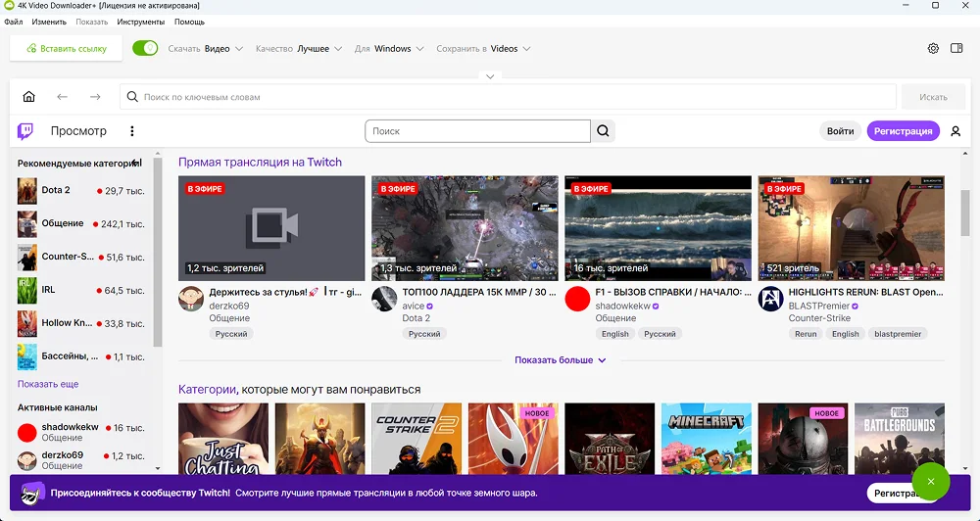Click the Категории link heading
This screenshot has width=980, height=521.
tap(207, 390)
